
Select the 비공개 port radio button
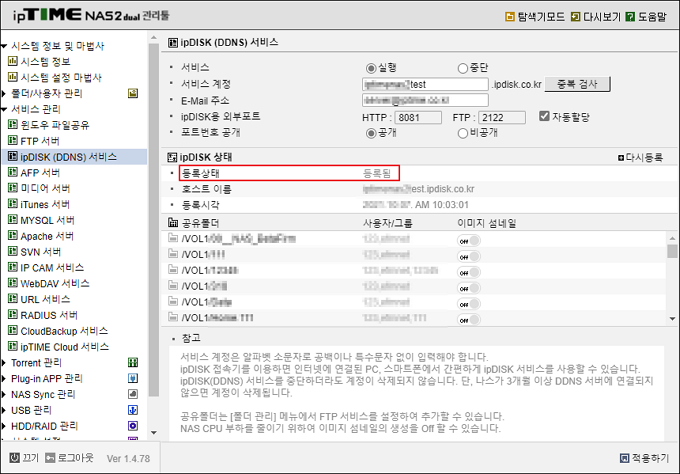(463, 133)
